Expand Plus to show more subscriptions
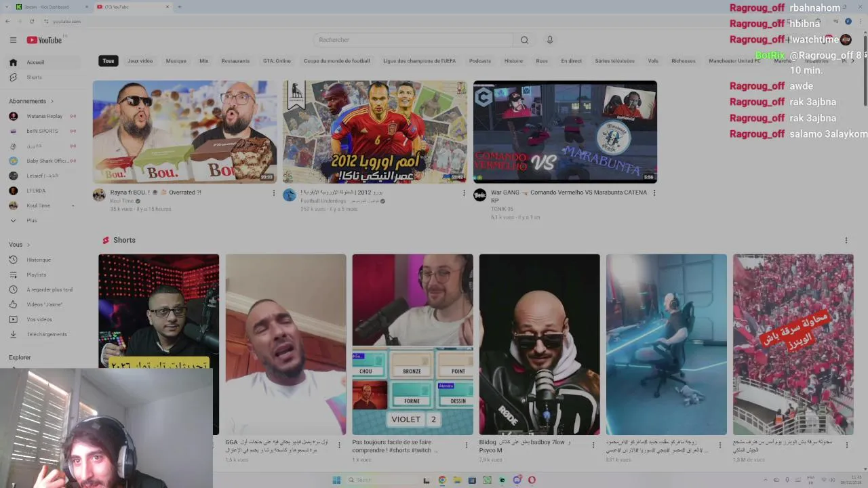Image resolution: width=868 pixels, height=488 pixels. click(x=42, y=220)
